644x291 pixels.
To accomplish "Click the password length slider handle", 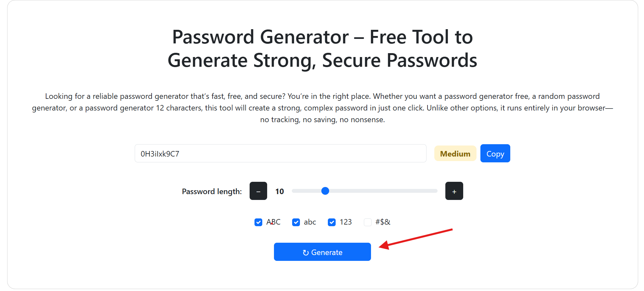I will [325, 191].
